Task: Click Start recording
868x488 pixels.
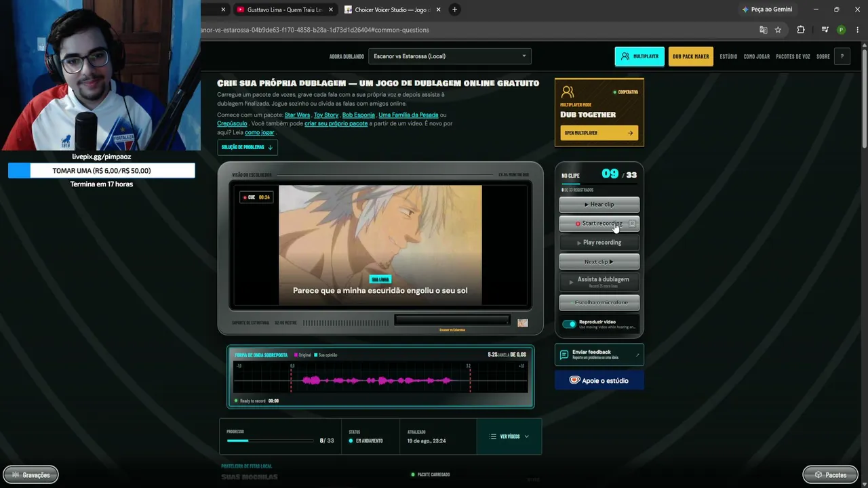Action: click(599, 223)
